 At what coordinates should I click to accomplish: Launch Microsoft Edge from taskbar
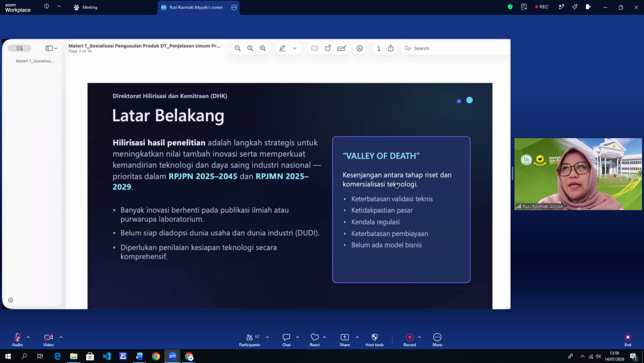click(57, 356)
